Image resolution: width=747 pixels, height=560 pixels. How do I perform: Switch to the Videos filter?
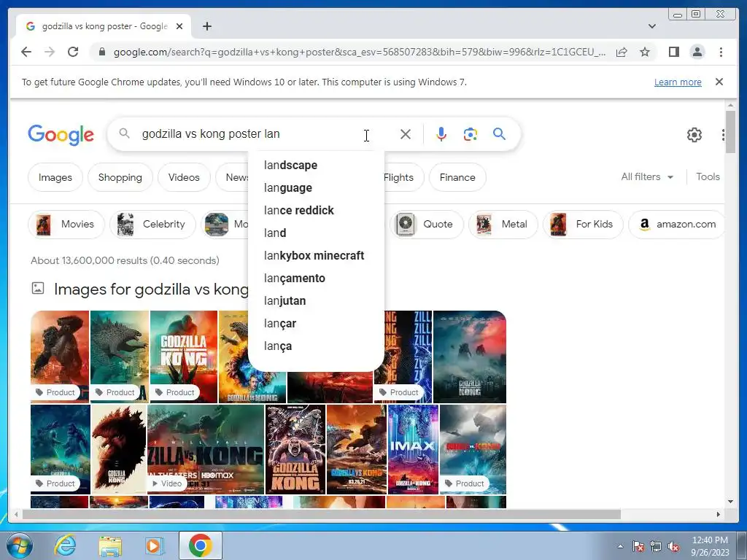coord(184,177)
